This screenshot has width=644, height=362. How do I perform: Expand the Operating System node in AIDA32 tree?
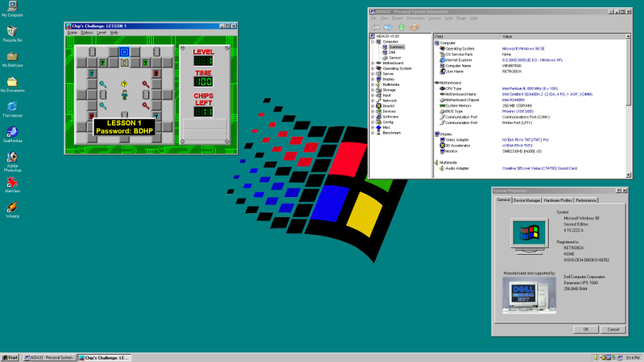tap(373, 68)
